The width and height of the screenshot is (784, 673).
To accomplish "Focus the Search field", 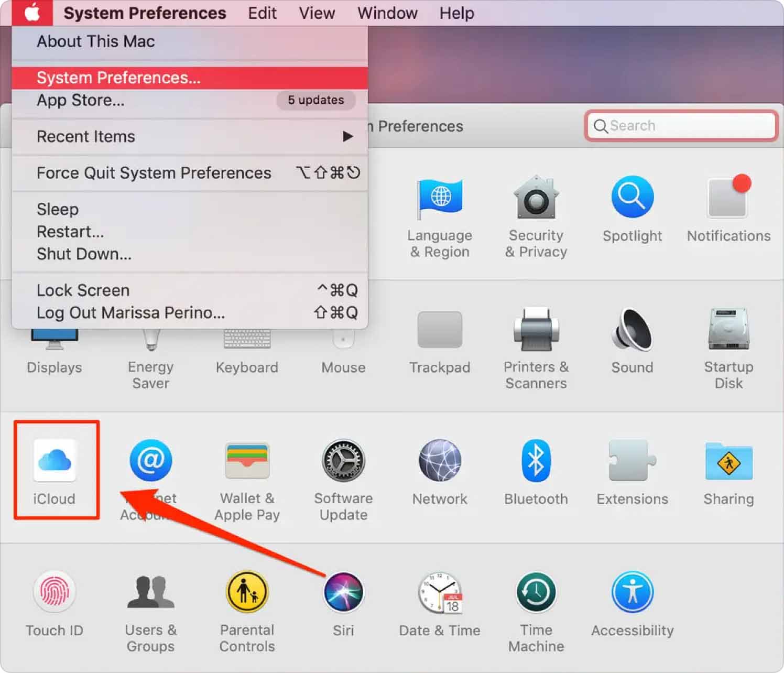I will tap(681, 126).
